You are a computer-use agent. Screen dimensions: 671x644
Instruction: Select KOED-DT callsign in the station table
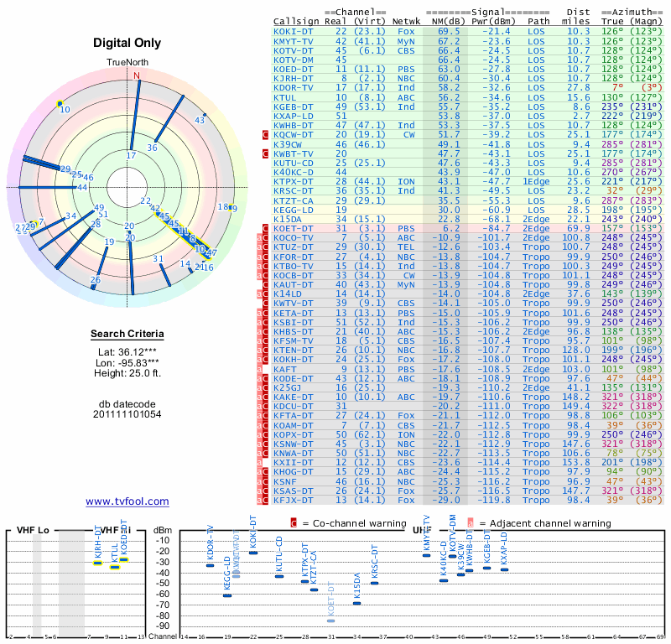click(294, 70)
